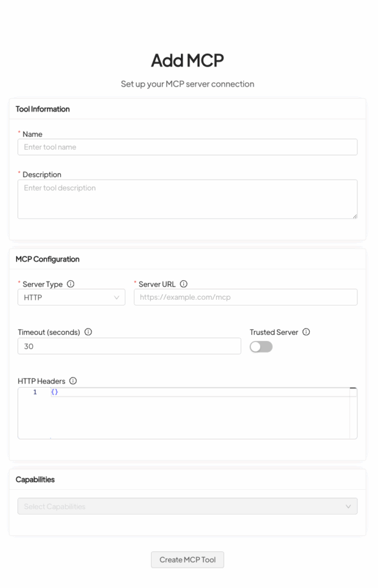This screenshot has height=588, width=378.
Task: Open the Server Type HTTP dropdown
Action: tap(71, 297)
